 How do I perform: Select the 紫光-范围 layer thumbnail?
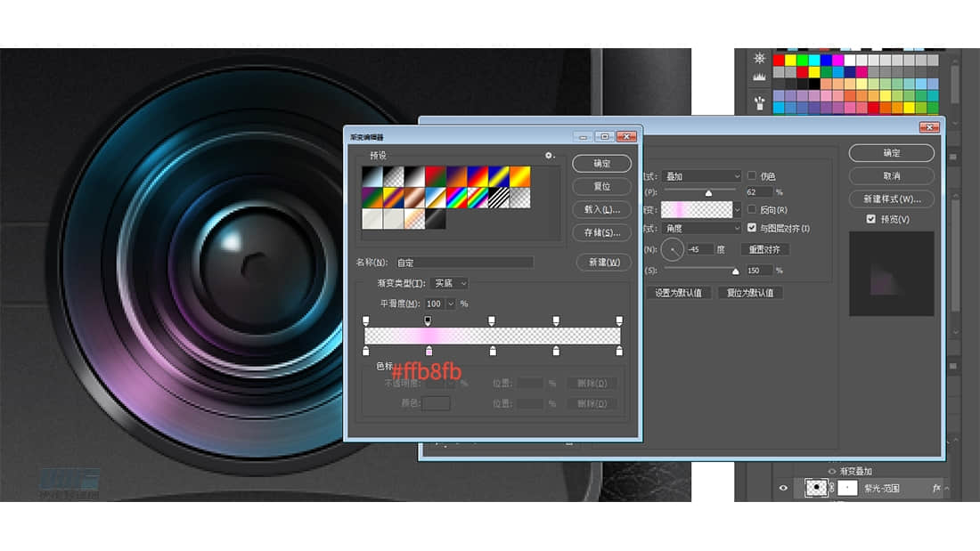click(815, 488)
